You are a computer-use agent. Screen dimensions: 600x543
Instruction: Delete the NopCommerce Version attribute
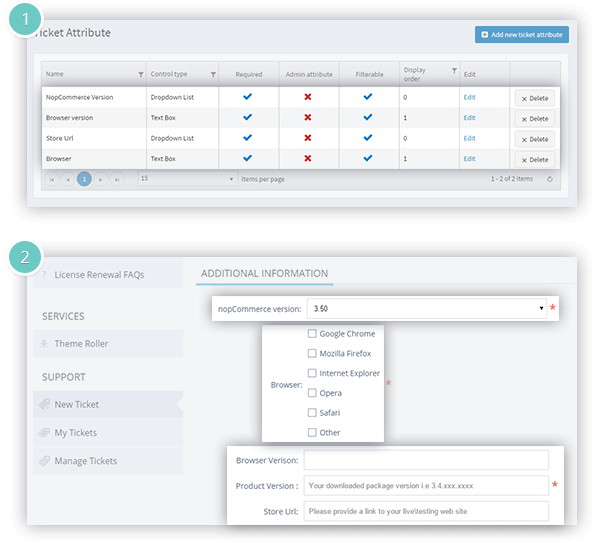click(x=535, y=98)
